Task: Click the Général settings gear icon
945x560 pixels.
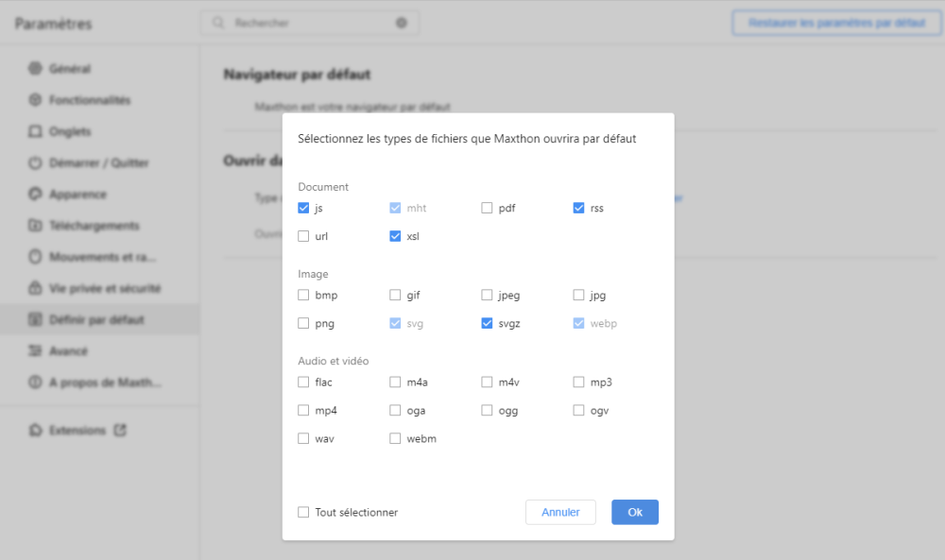Action: click(36, 69)
